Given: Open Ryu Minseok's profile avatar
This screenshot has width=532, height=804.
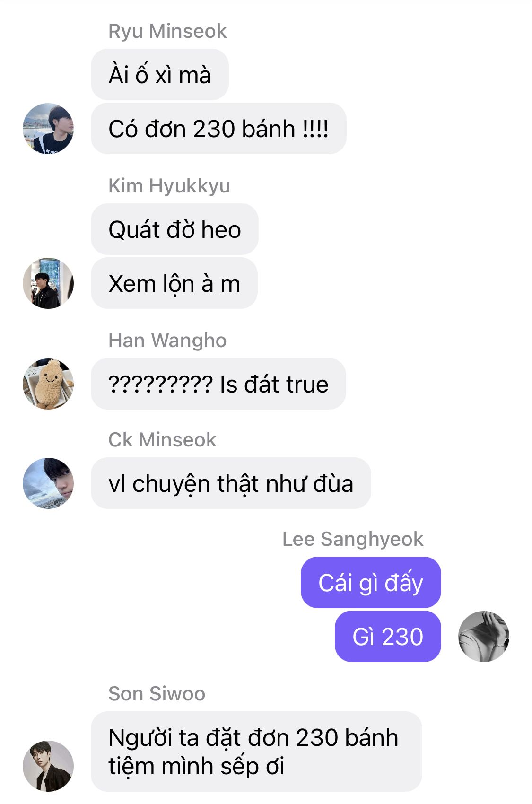Looking at the screenshot, I should click(x=48, y=128).
